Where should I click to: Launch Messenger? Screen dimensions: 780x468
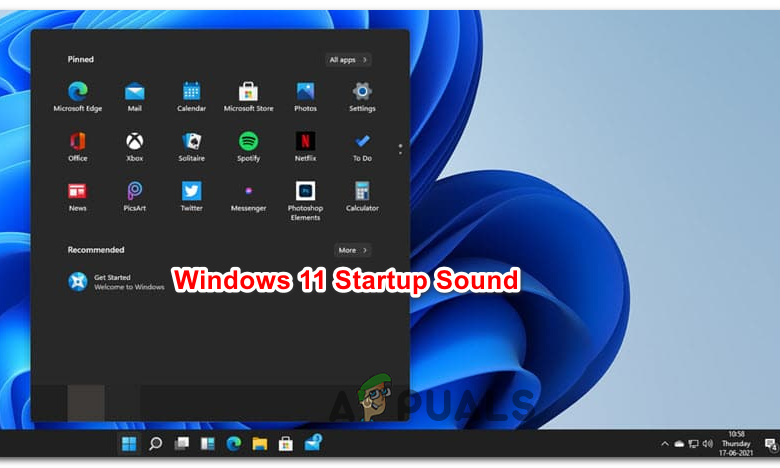[x=248, y=197]
